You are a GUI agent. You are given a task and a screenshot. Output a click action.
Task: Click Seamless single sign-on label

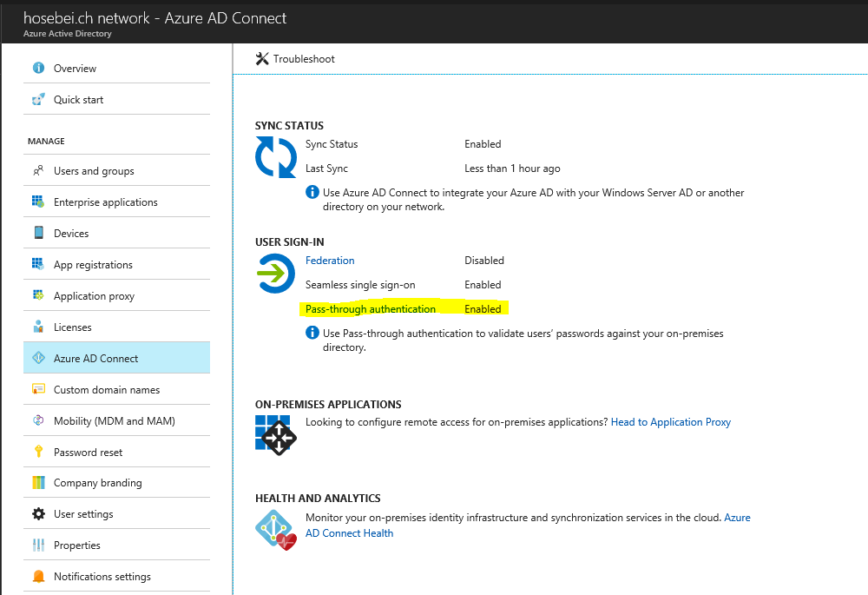(x=360, y=284)
